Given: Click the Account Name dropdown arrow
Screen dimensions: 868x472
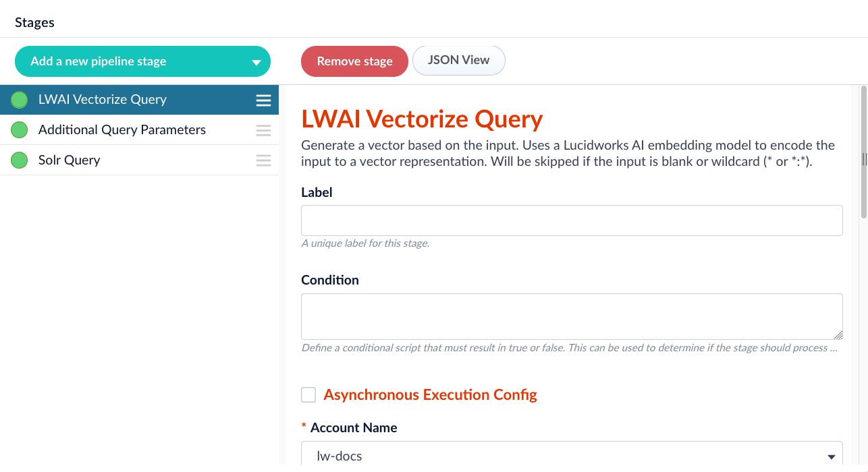Looking at the screenshot, I should pos(831,458).
